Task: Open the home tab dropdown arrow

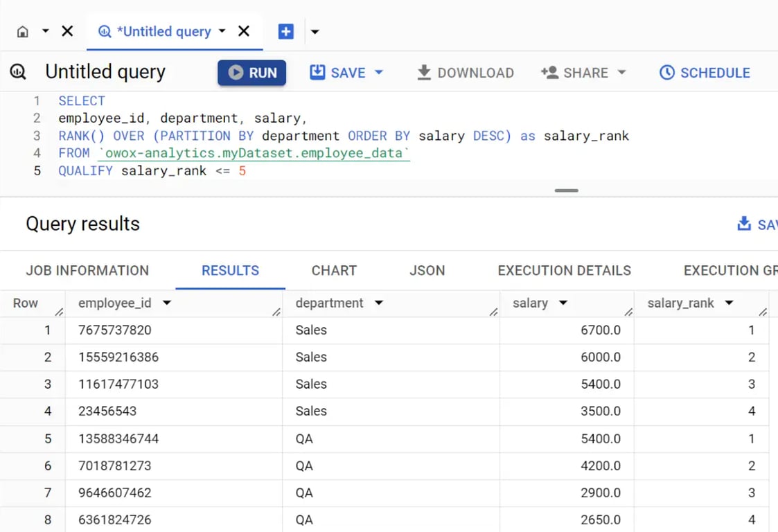Action: [x=45, y=31]
